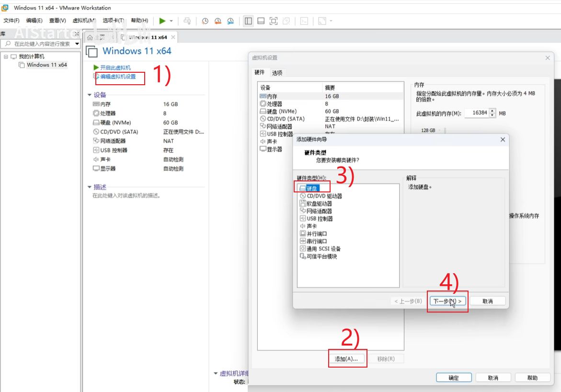The width and height of the screenshot is (561, 392).
Task: Toggle the library sidebar view icon
Action: pyautogui.click(x=248, y=21)
